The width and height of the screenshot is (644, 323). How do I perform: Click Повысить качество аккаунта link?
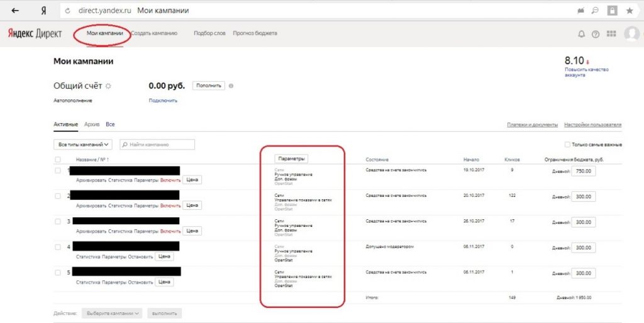click(587, 72)
